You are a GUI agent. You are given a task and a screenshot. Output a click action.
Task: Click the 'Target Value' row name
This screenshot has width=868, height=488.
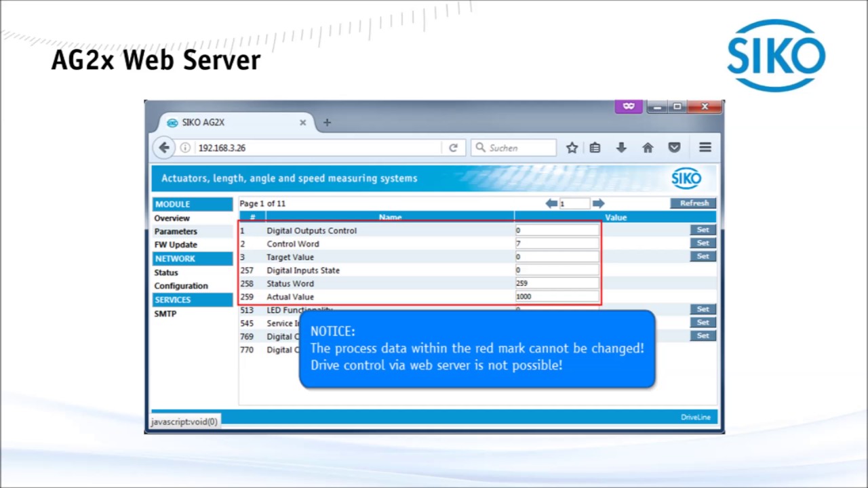290,257
